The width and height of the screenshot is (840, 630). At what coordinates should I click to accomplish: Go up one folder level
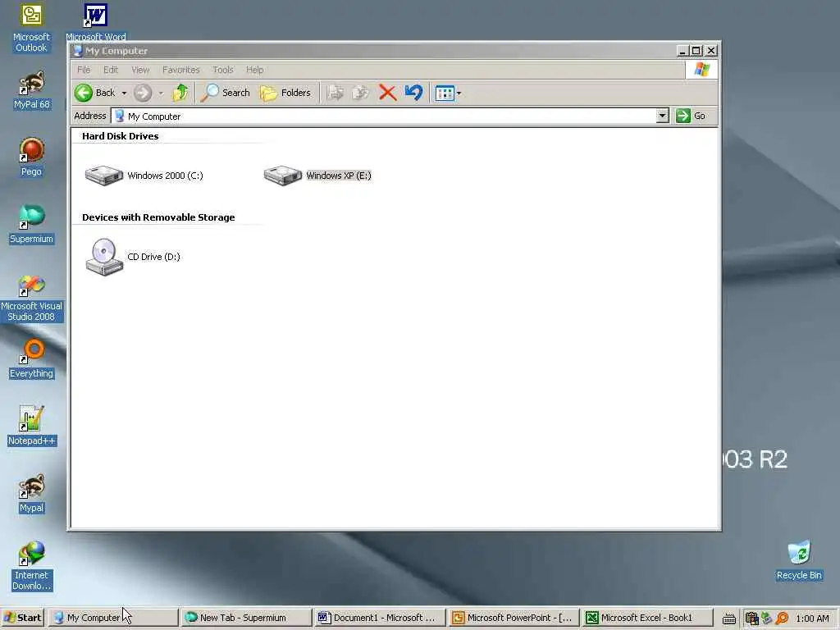tap(180, 93)
